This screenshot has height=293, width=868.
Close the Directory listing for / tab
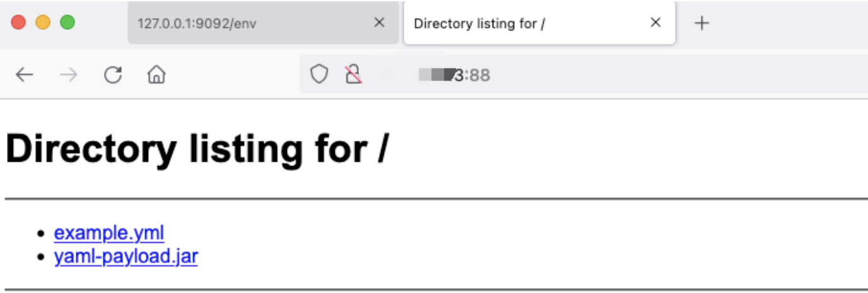(655, 23)
